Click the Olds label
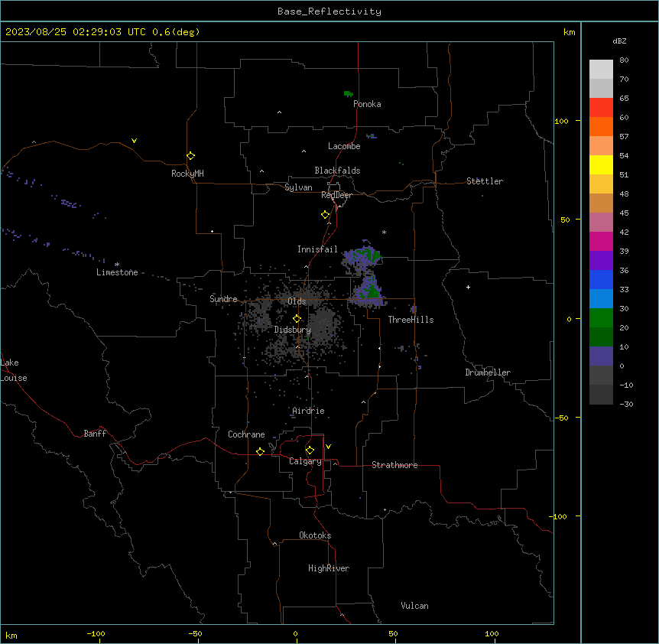The height and width of the screenshot is (644, 659). (x=297, y=301)
